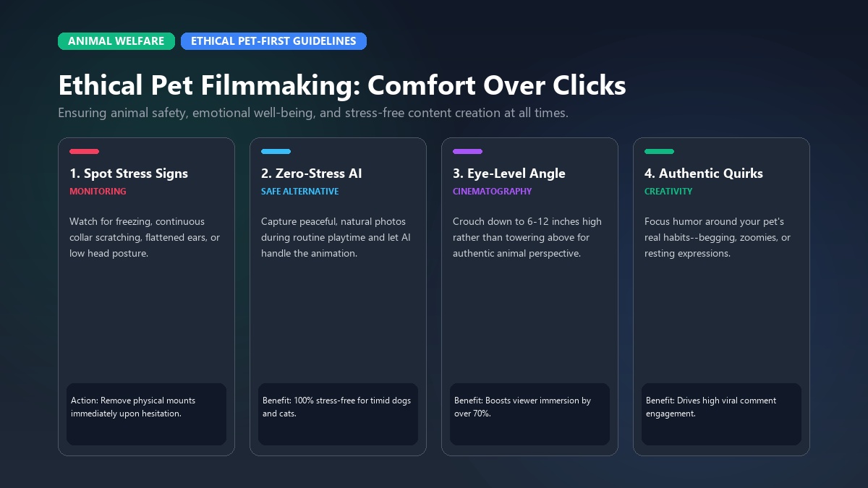Viewport: 868px width, 488px height.
Task: Click the ANIMAL WELFARE green badge
Action: [x=116, y=41]
